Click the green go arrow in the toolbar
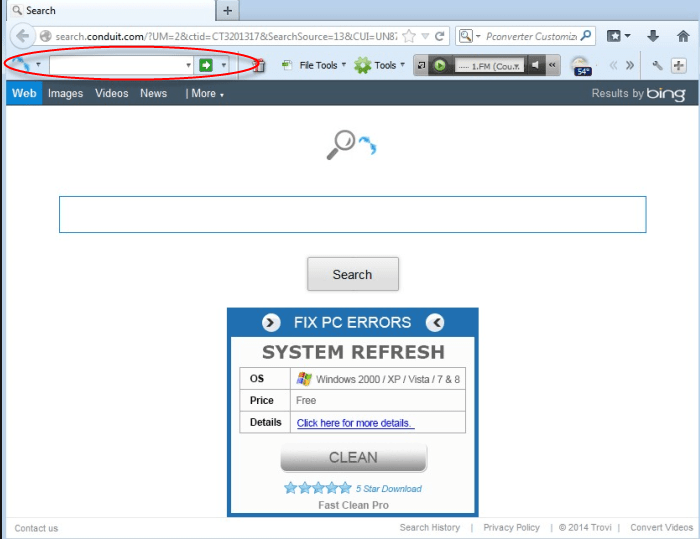Viewport: 700px width, 539px height. (x=206, y=65)
